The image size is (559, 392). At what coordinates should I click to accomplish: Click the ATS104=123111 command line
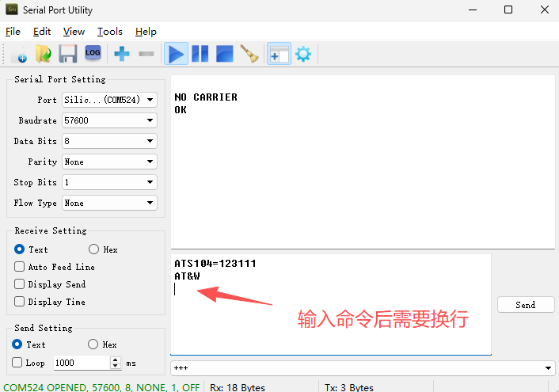215,263
